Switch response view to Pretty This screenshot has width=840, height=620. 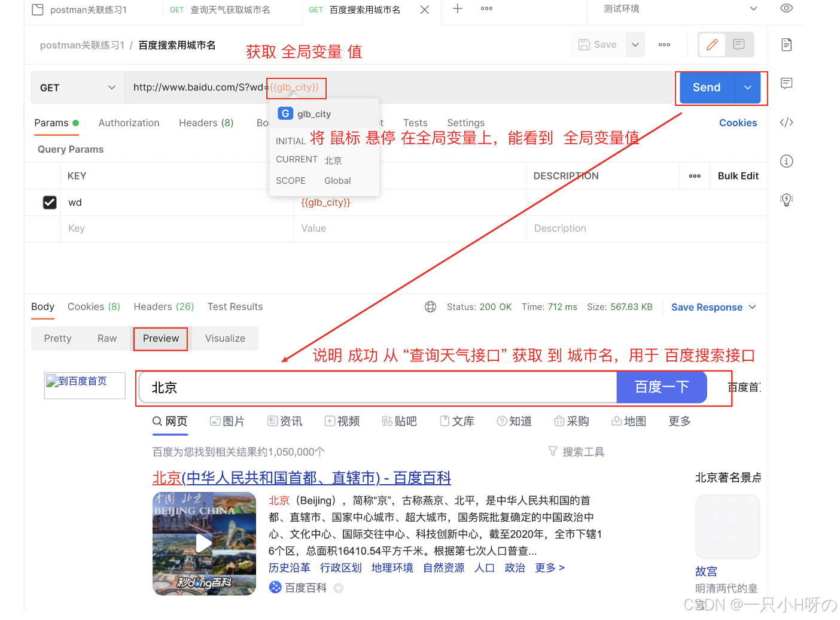57,338
